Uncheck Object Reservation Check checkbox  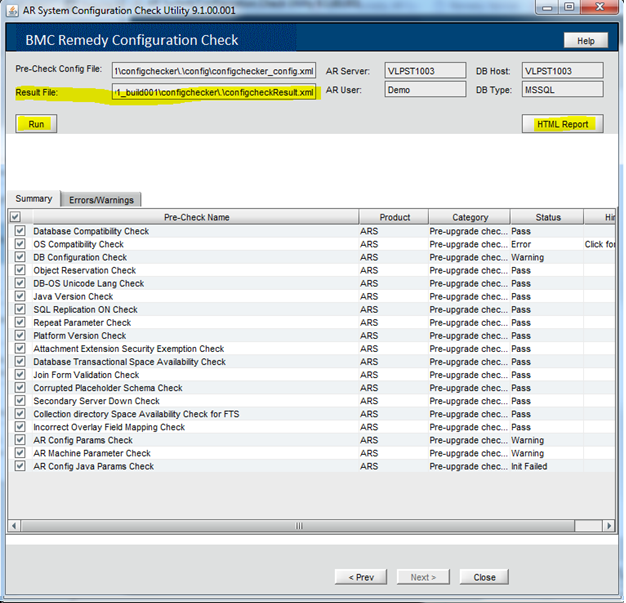pyautogui.click(x=20, y=270)
